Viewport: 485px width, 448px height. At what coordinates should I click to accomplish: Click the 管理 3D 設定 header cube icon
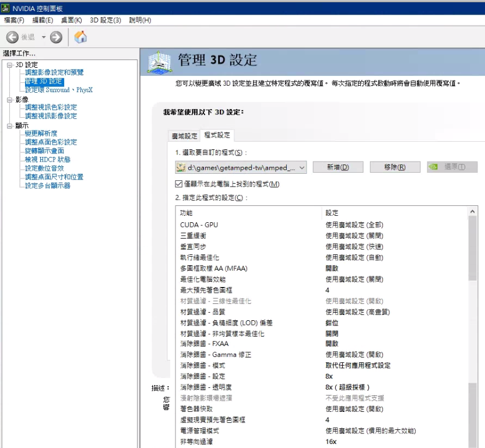pos(159,62)
